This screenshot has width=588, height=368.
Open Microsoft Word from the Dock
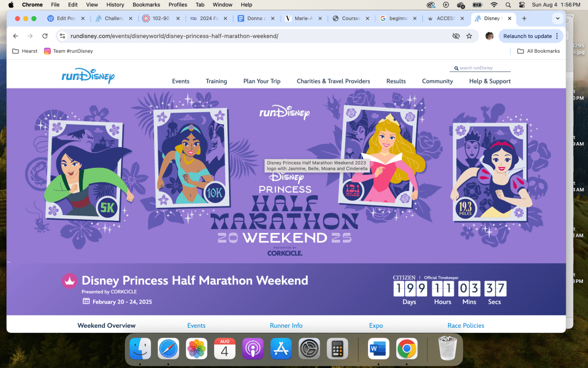coord(379,348)
